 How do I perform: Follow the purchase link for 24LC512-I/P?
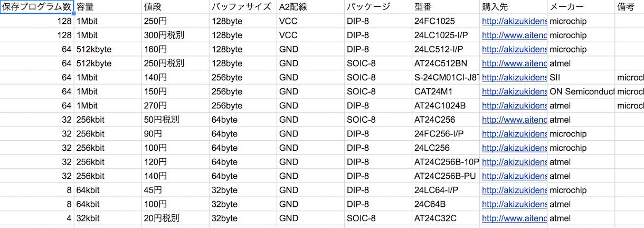514,50
